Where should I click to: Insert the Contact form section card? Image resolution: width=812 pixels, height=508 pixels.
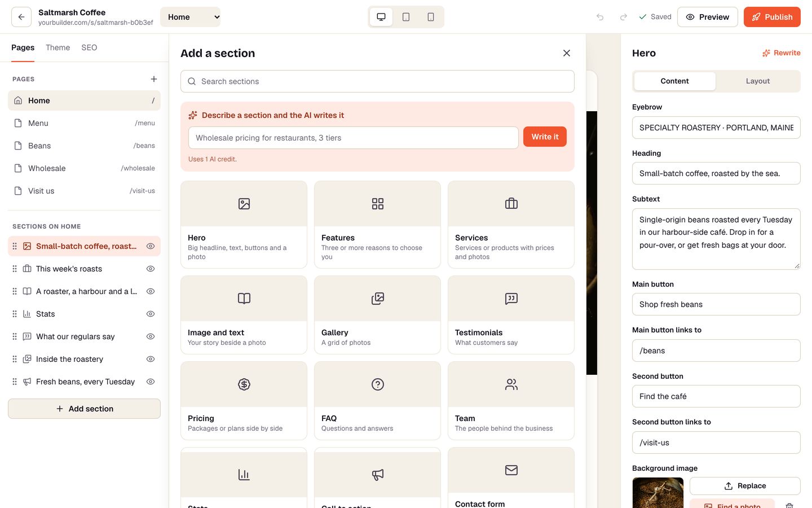(511, 478)
